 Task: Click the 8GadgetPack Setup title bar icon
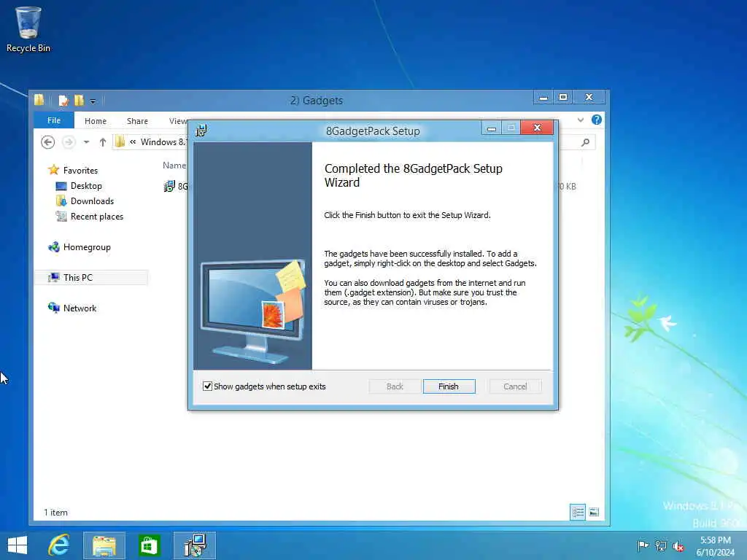pos(201,131)
